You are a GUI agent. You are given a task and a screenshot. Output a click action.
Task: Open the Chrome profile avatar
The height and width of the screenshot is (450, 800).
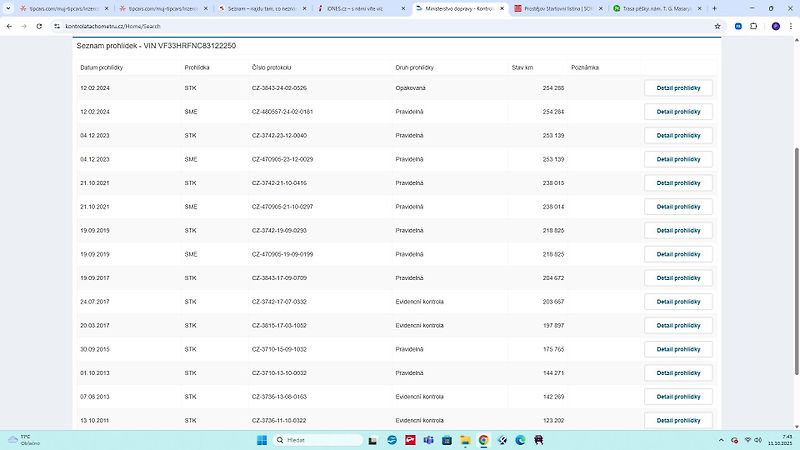[x=776, y=26]
